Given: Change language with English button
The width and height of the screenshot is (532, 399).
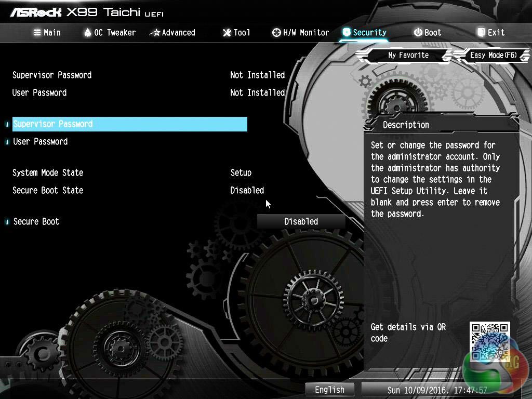Looking at the screenshot, I should tap(329, 390).
